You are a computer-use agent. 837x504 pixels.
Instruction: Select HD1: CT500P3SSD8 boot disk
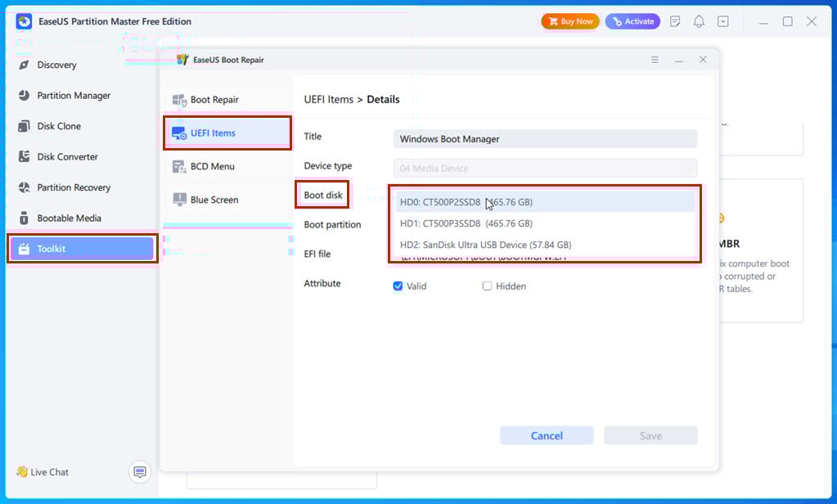pyautogui.click(x=545, y=223)
